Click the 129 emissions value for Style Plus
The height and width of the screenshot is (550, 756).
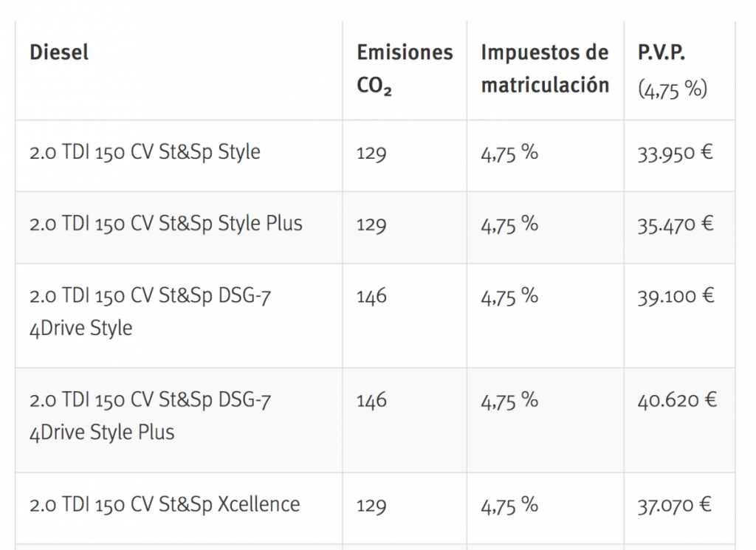(371, 224)
